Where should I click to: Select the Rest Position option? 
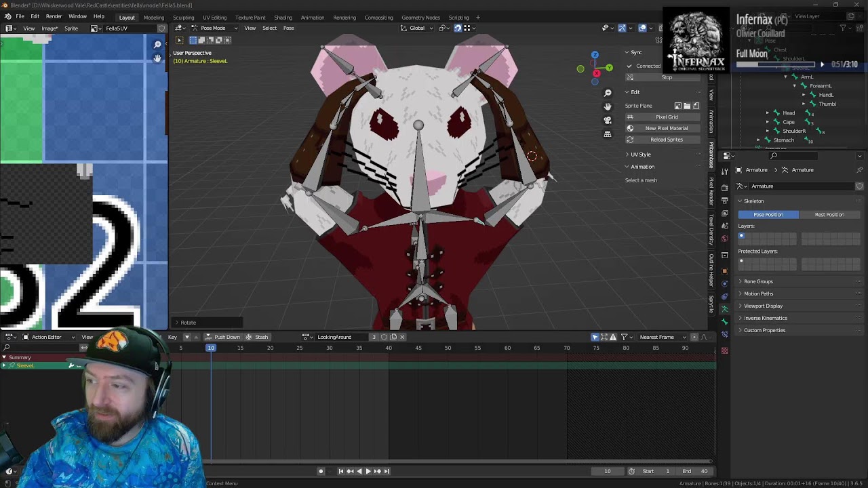[829, 214]
